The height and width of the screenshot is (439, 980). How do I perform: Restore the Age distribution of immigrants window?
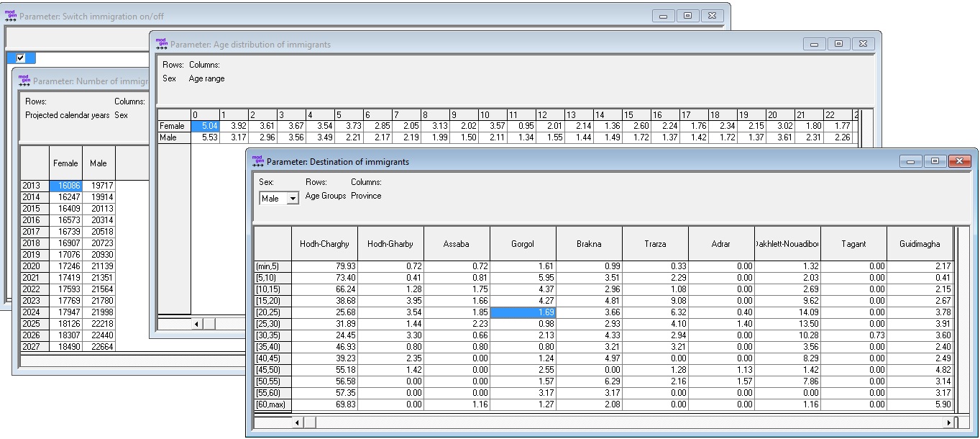838,44
